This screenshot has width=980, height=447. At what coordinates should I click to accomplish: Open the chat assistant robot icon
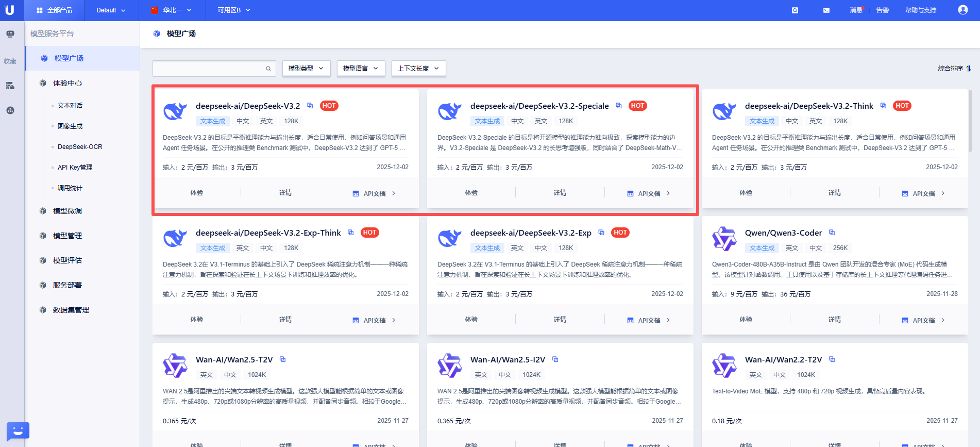tap(18, 431)
